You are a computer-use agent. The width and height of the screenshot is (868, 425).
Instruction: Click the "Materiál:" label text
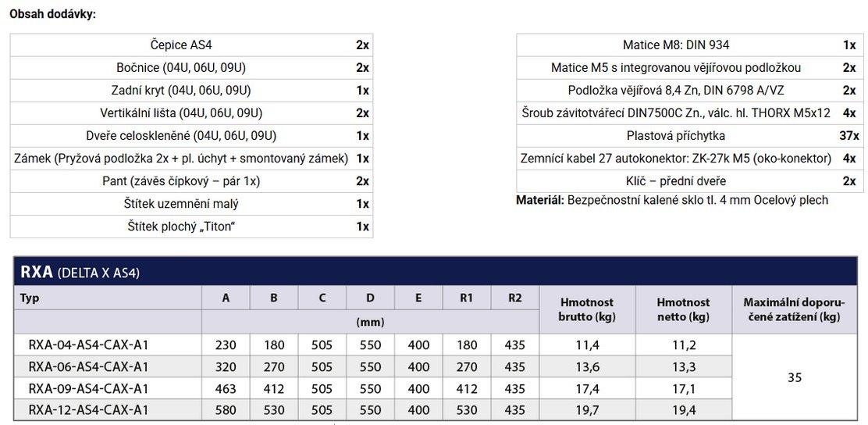(539, 201)
